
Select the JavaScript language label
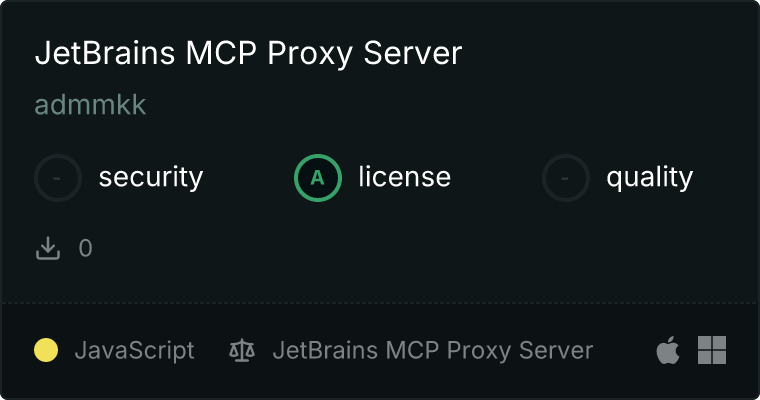pyautogui.click(x=134, y=350)
